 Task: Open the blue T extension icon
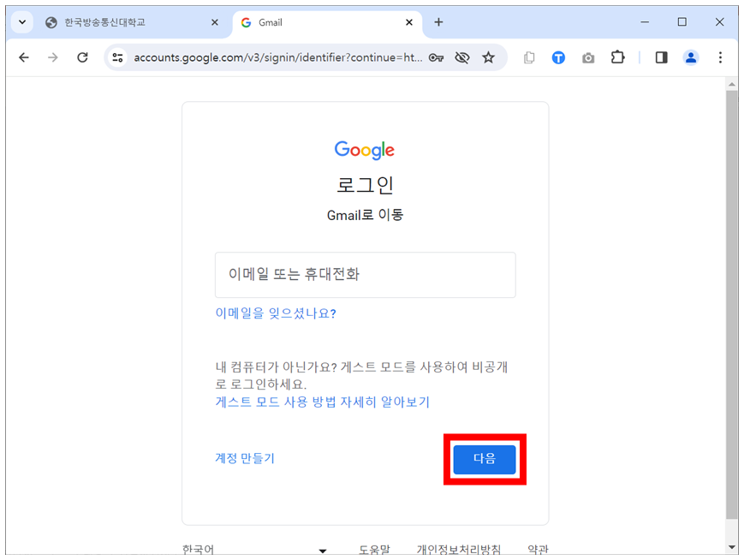(558, 58)
